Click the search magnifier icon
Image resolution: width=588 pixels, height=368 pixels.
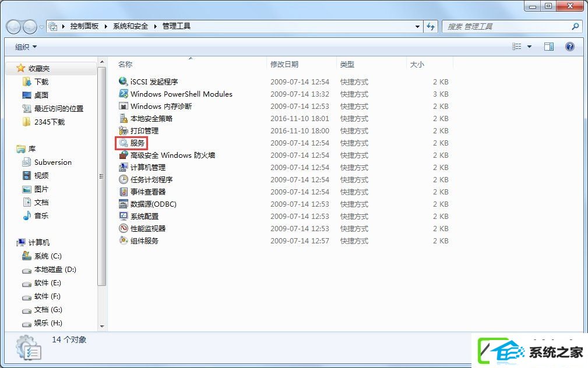point(576,26)
